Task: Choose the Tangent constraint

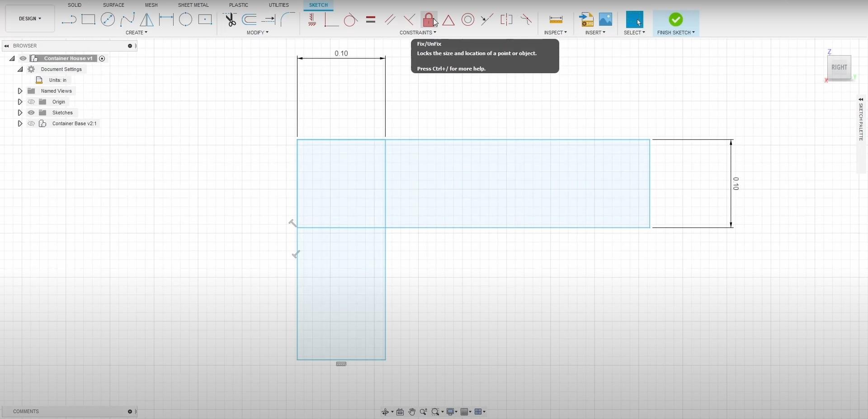Action: tap(351, 20)
